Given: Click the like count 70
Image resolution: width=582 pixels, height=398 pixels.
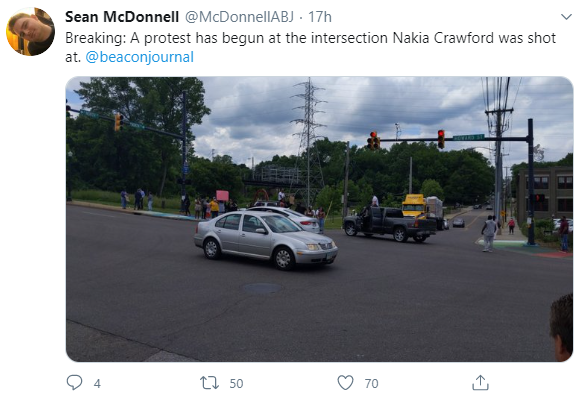Looking at the screenshot, I should 371,384.
